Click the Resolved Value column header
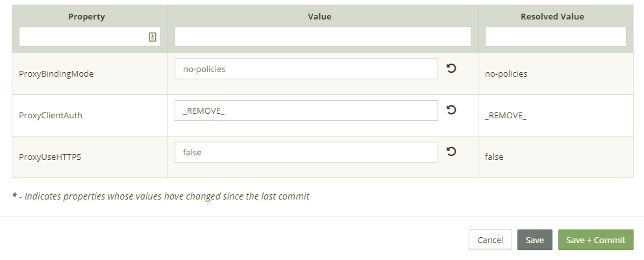644x260 pixels. [552, 16]
